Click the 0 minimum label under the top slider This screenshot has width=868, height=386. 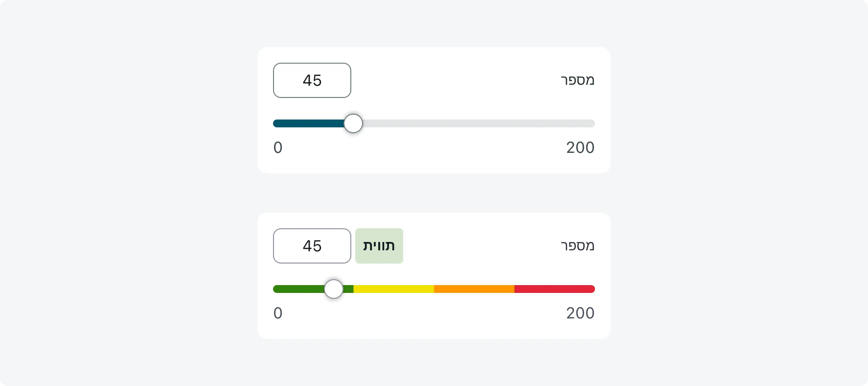(x=278, y=147)
